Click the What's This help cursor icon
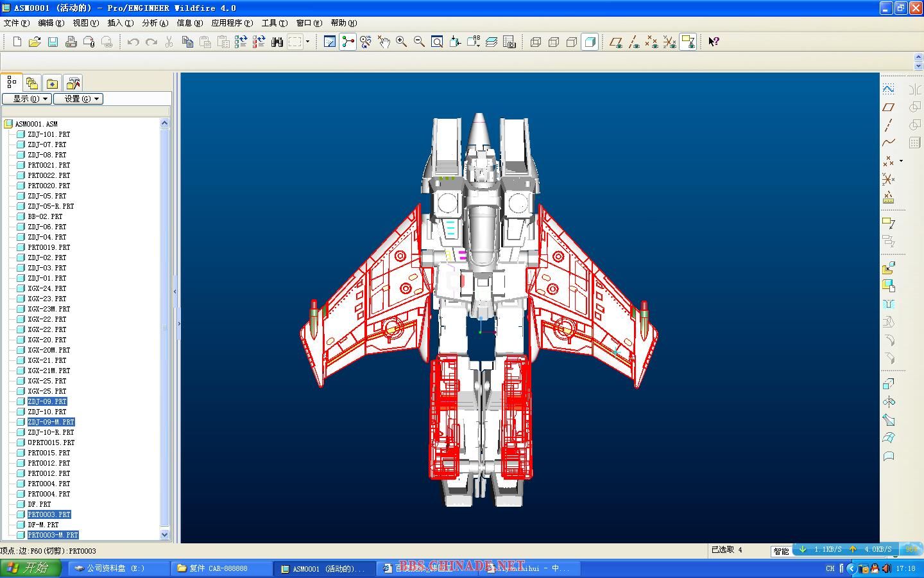This screenshot has height=578, width=924. tap(714, 42)
